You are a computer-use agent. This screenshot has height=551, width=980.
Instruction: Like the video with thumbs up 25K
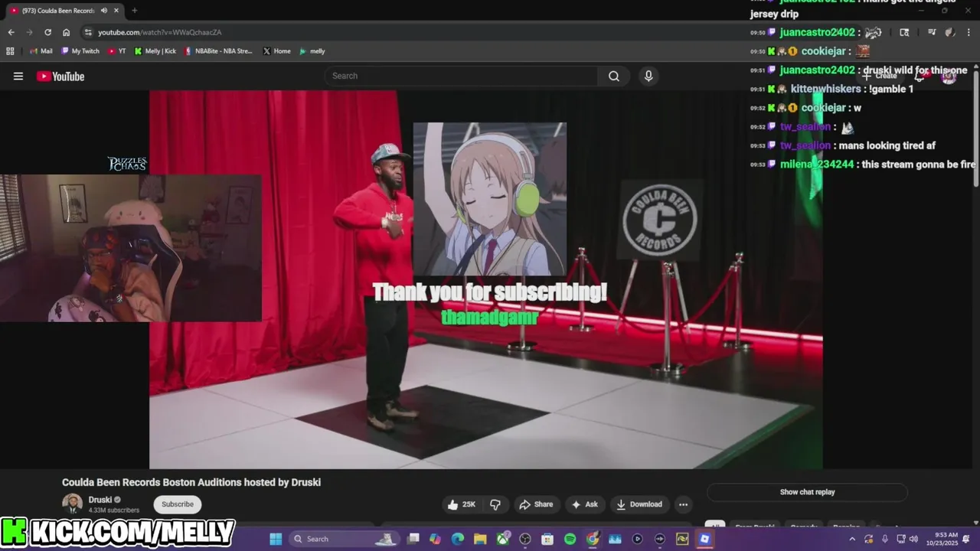coord(462,504)
